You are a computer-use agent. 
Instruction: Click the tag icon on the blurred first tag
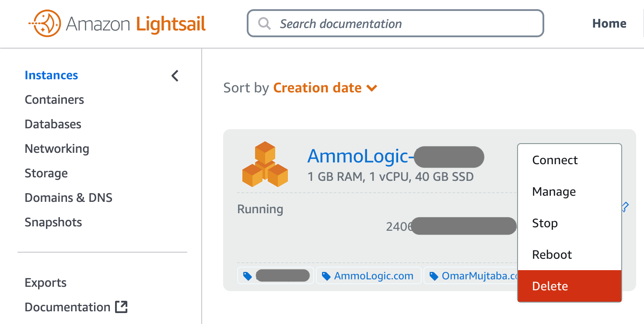[x=247, y=275]
